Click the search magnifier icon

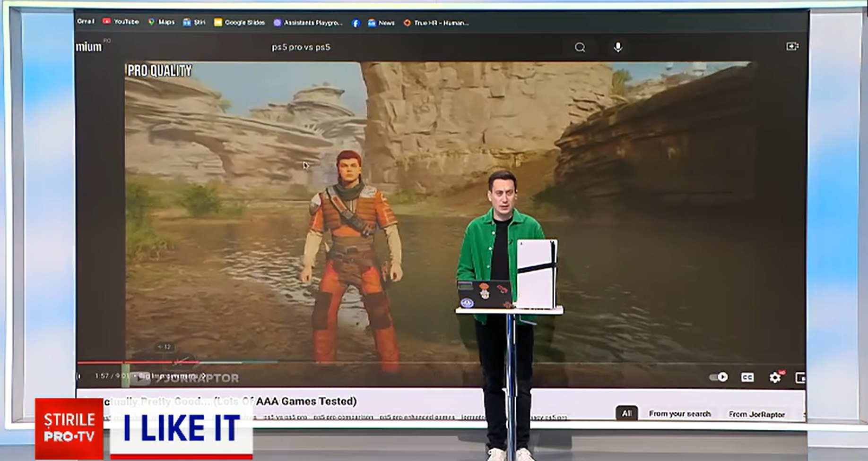click(x=580, y=47)
